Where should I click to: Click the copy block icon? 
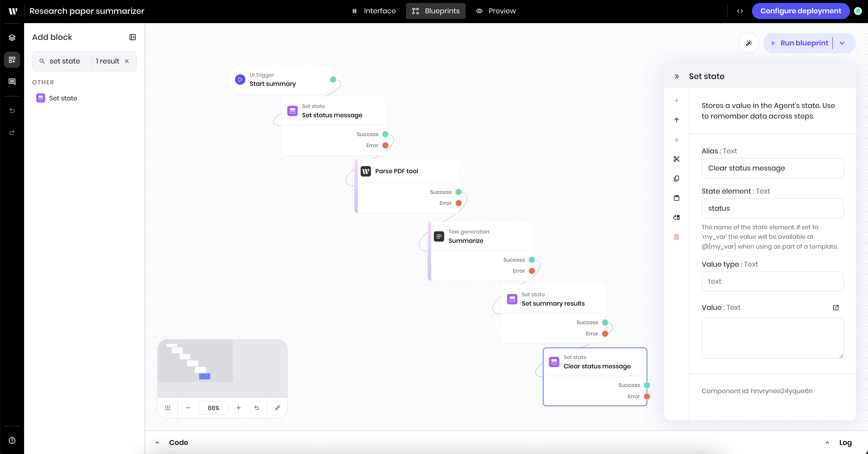676,179
